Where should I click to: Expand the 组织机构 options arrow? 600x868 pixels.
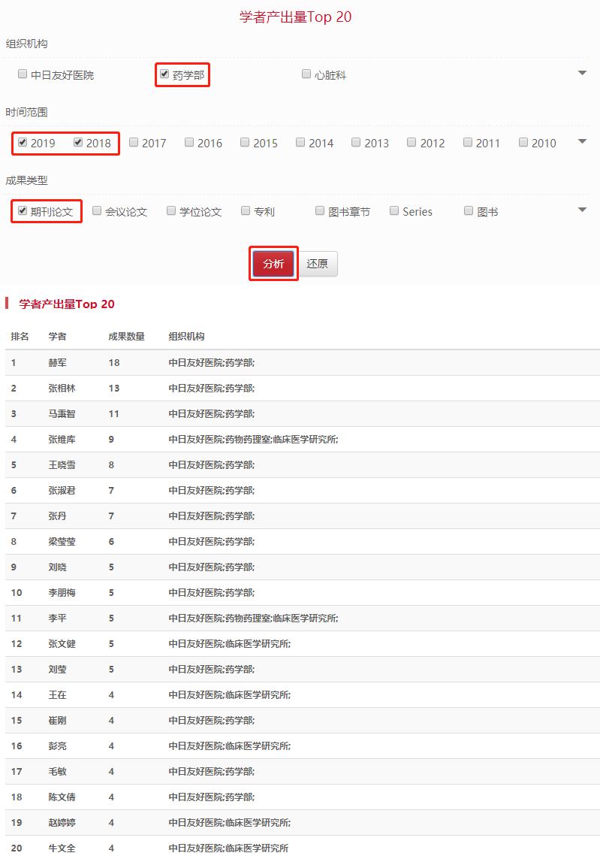582,73
